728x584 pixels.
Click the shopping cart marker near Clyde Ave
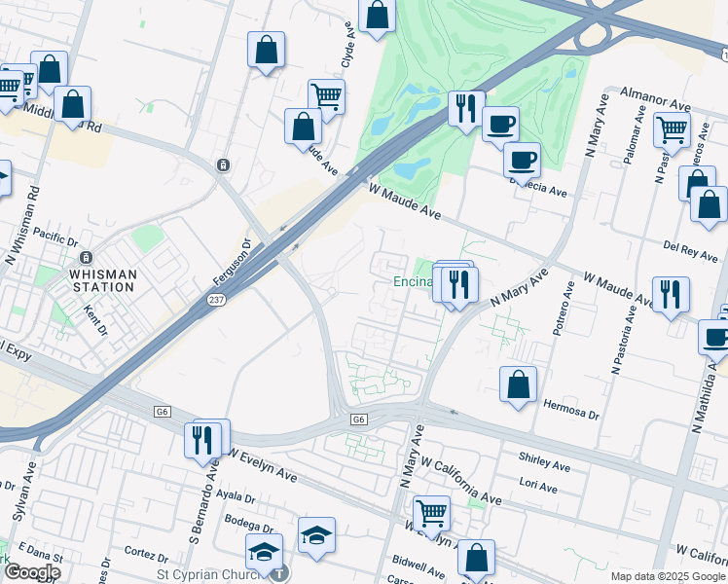pyautogui.click(x=326, y=97)
